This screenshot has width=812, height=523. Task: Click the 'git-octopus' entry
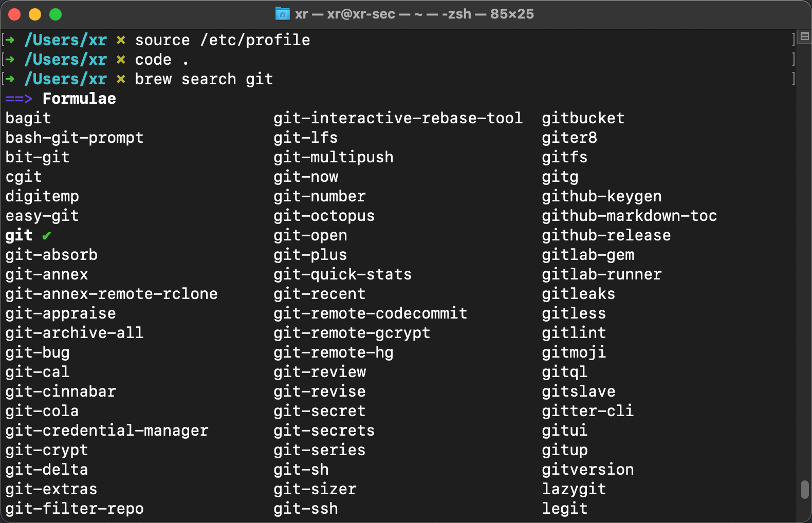point(324,216)
